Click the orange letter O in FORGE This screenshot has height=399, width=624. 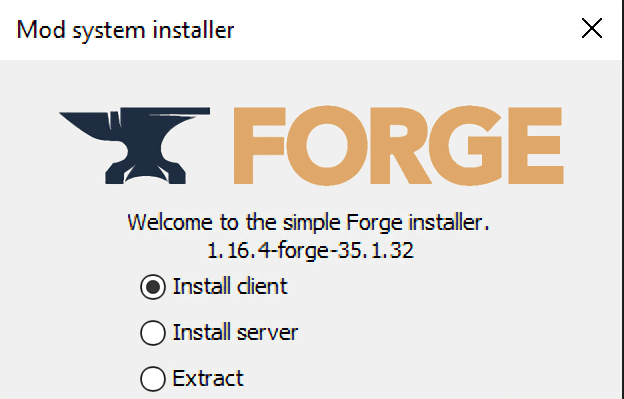[327, 146]
